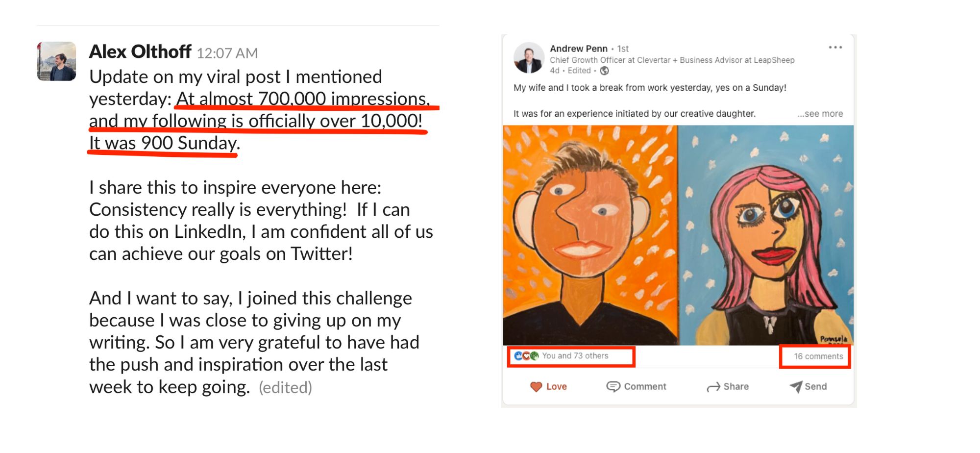
Task: Click the 12:07 AM message timestamp
Action: coord(227,53)
